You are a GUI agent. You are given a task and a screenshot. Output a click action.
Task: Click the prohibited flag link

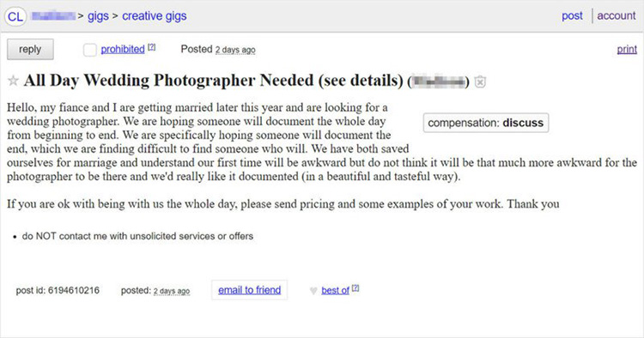[x=123, y=49]
